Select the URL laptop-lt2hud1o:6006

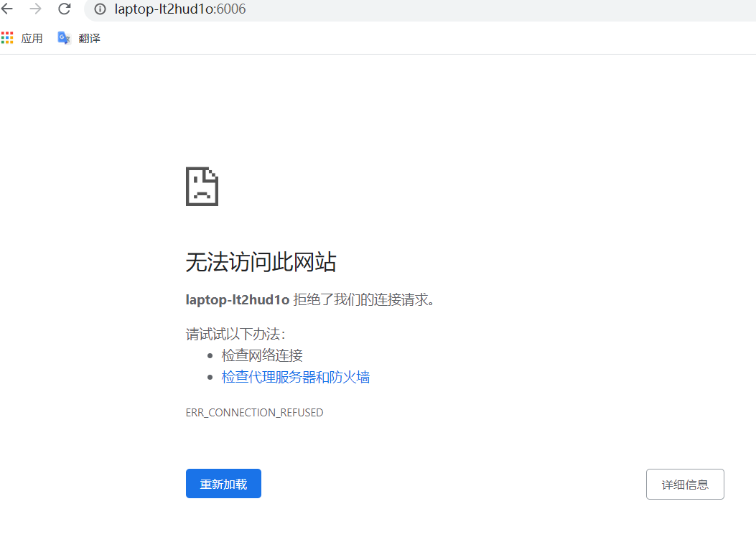coord(179,9)
